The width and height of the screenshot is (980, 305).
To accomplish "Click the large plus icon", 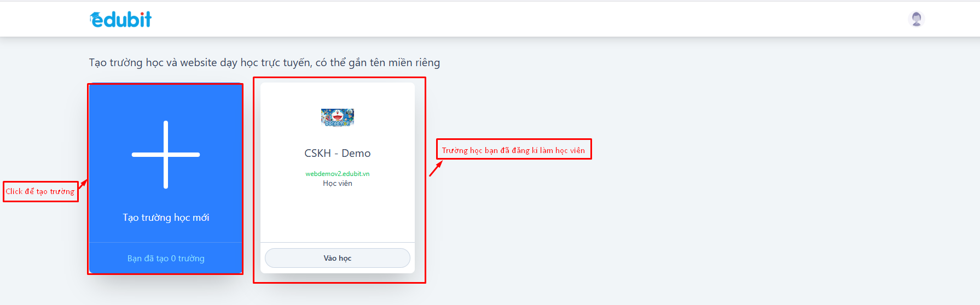I will click(166, 155).
